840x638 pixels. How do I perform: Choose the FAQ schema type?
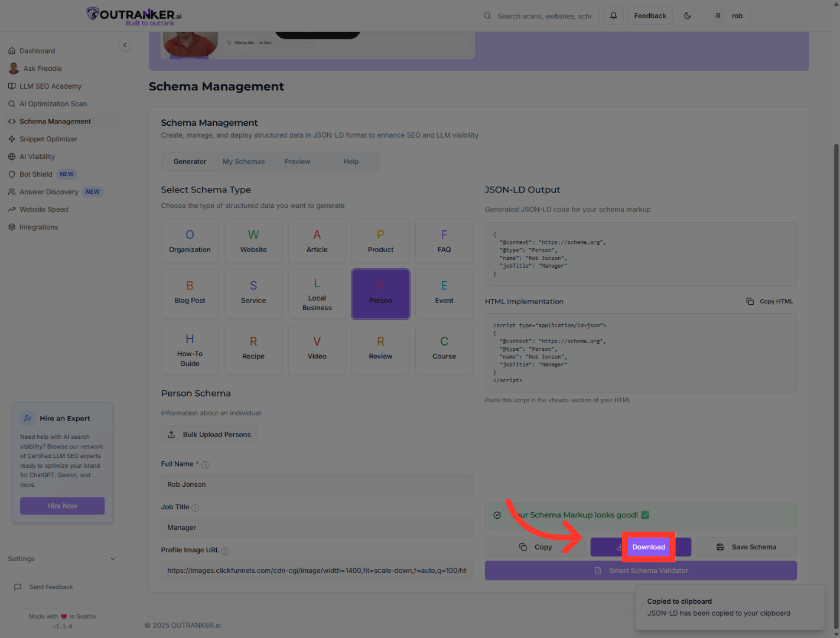tap(444, 241)
